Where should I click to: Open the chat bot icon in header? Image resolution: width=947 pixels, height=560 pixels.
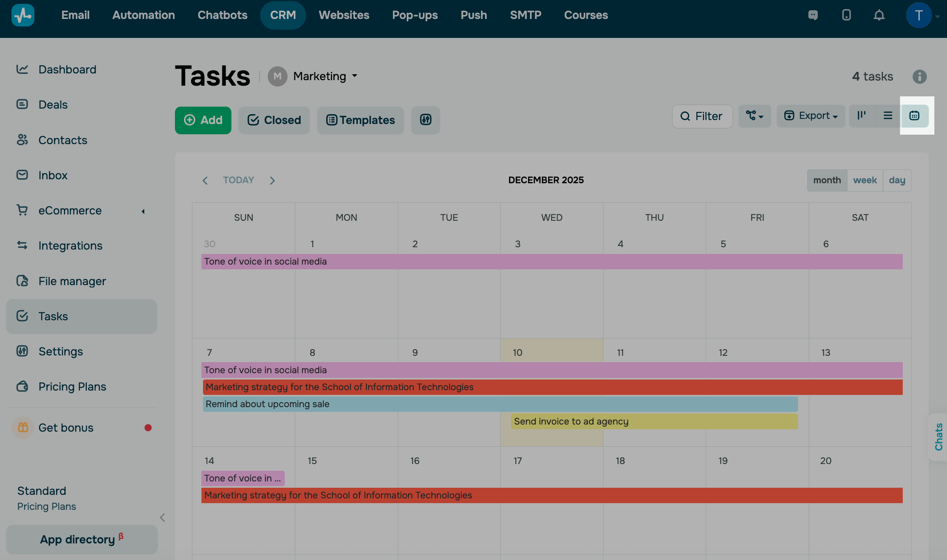point(813,15)
